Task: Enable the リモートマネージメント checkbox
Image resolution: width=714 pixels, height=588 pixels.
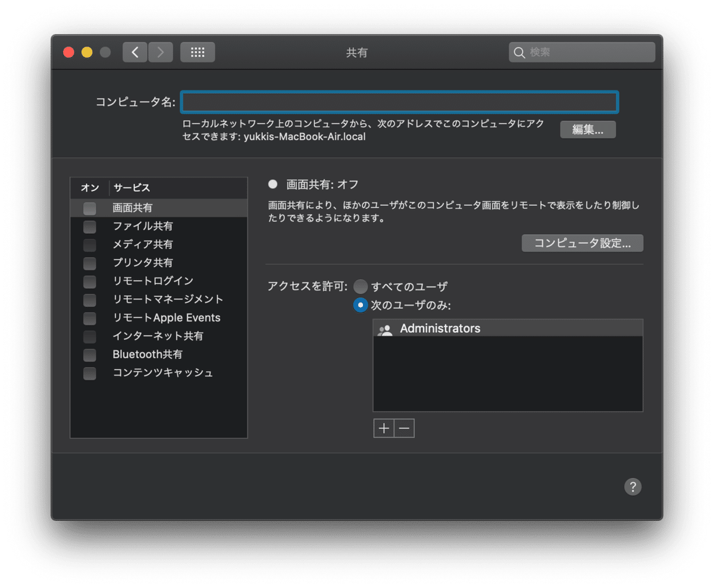Action: pos(90,300)
